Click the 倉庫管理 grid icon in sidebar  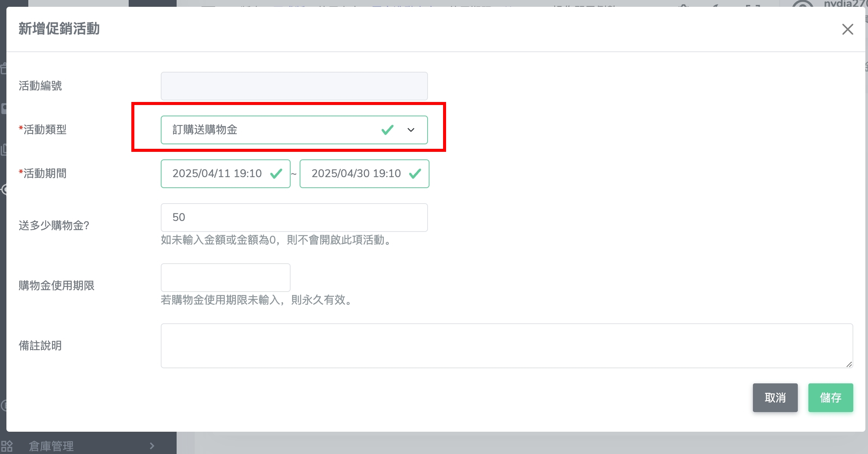click(7, 446)
